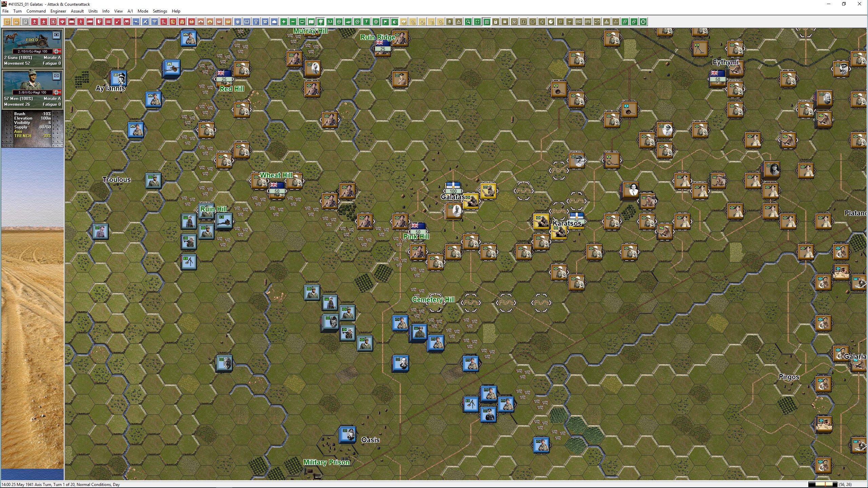Click the green number 7 toolbar icon
The image size is (868, 488).
point(367,22)
